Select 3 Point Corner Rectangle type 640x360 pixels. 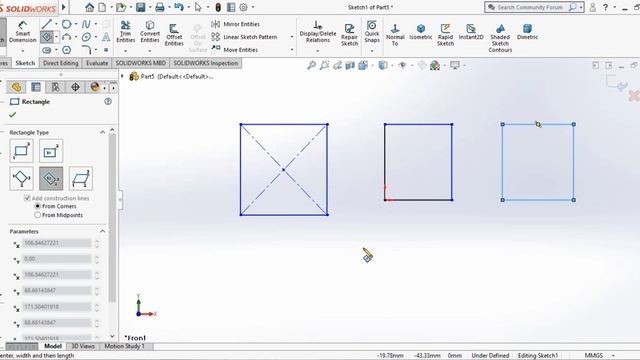(21, 178)
